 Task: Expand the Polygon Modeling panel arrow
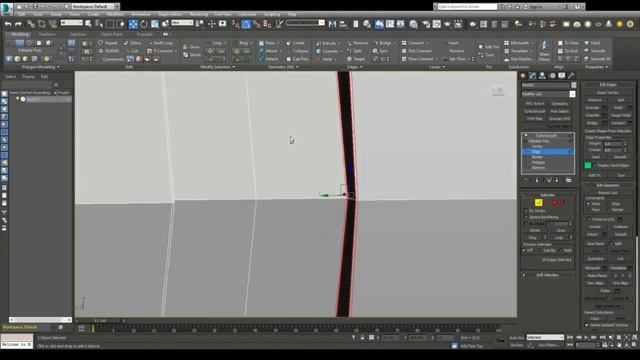[58, 67]
